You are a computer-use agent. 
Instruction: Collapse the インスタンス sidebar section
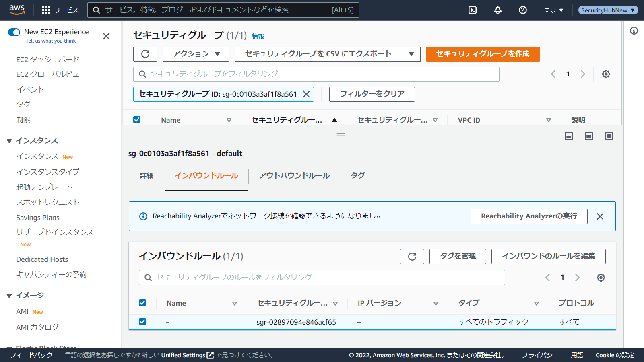(9, 141)
